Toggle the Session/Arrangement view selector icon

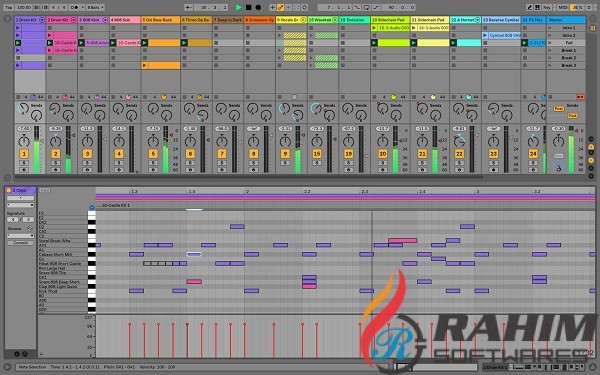point(592,28)
